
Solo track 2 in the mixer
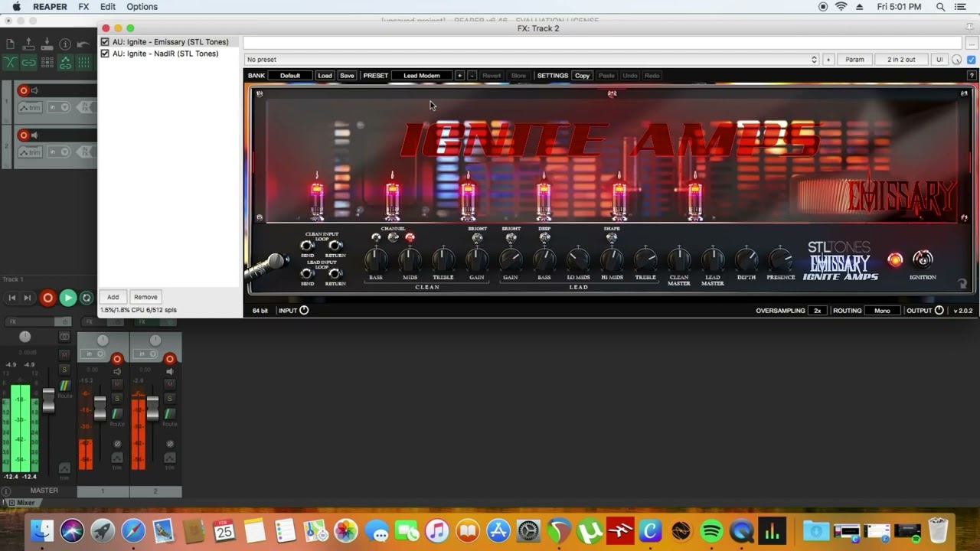click(x=170, y=398)
